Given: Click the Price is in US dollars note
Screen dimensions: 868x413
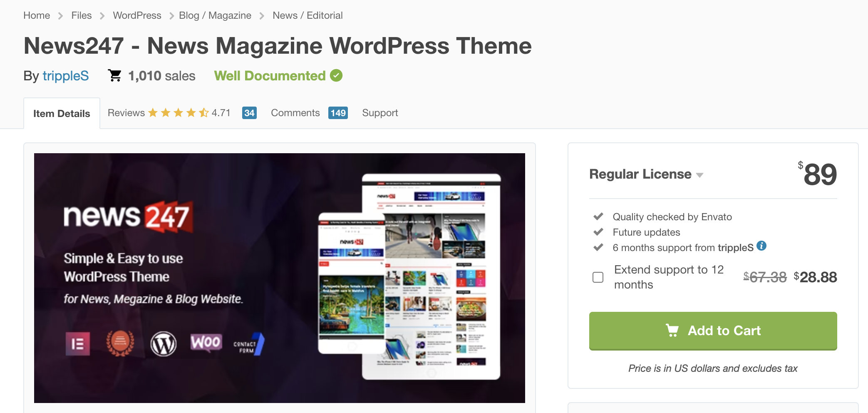Looking at the screenshot, I should pyautogui.click(x=713, y=368).
